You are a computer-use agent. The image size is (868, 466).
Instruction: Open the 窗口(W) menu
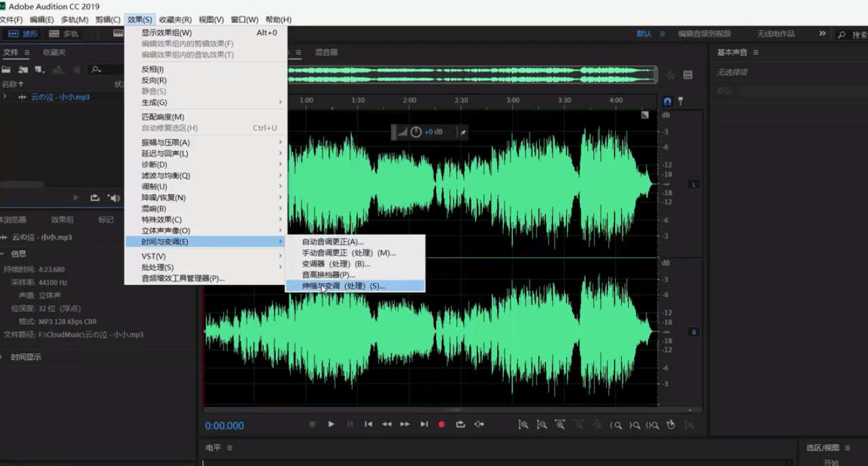pyautogui.click(x=244, y=20)
